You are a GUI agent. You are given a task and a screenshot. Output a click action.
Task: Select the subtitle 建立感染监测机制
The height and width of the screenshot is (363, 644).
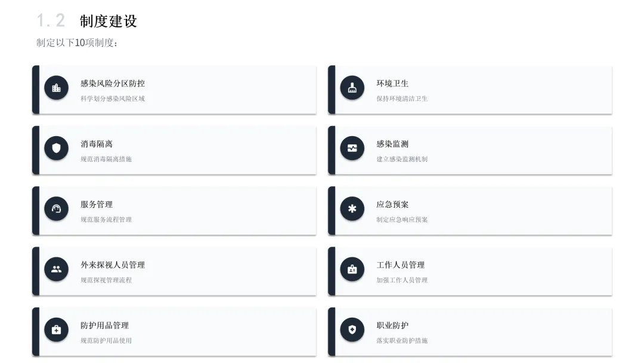click(x=402, y=159)
